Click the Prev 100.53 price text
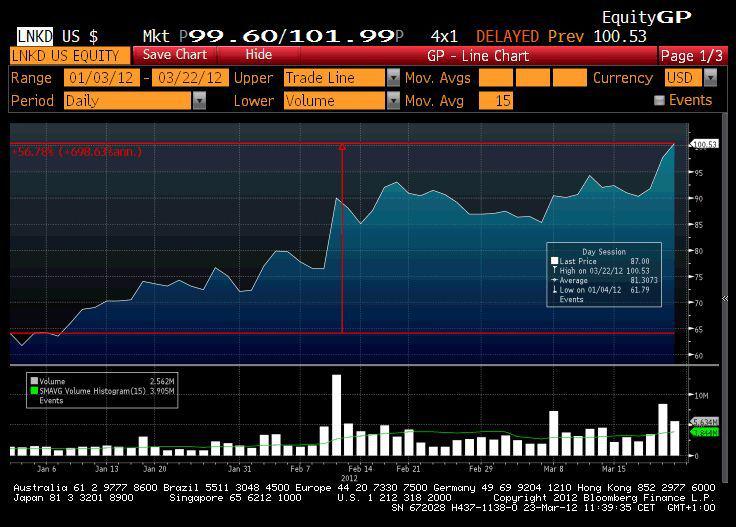 (x=597, y=36)
